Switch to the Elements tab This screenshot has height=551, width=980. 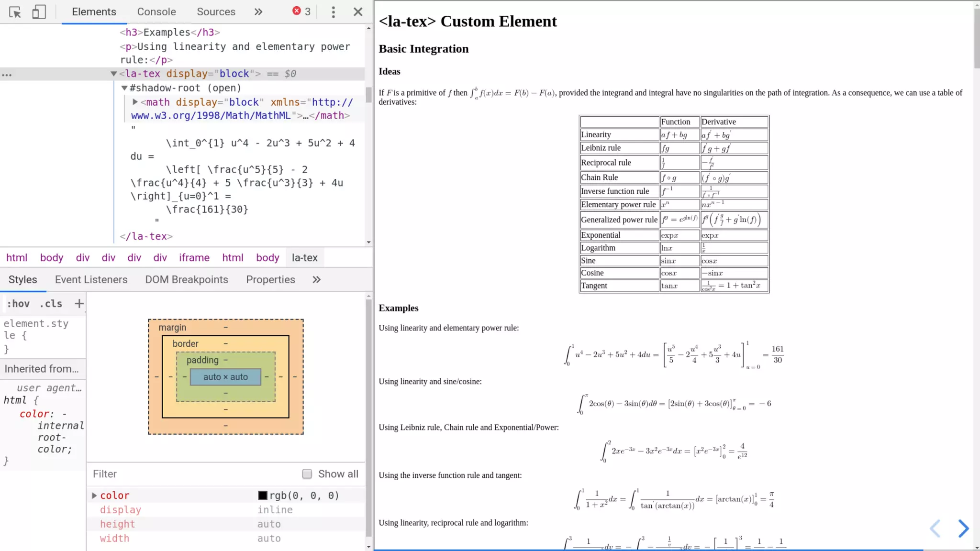94,12
